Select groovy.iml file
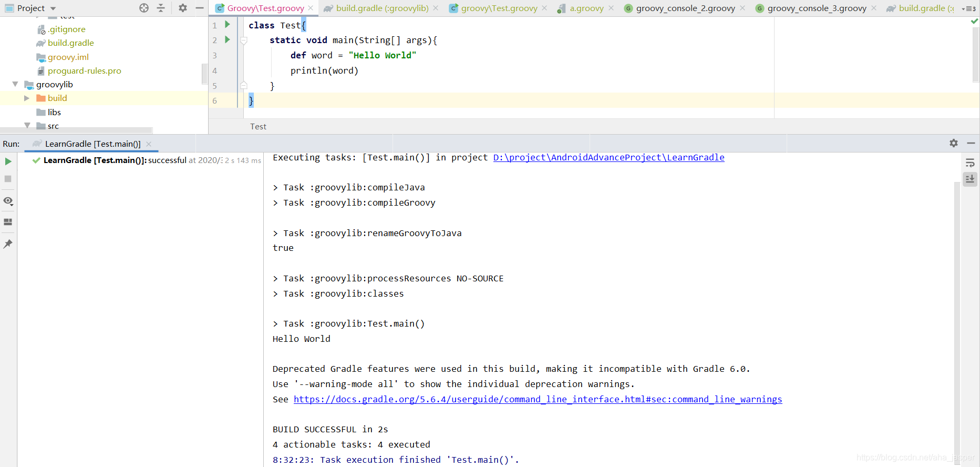 [x=63, y=57]
